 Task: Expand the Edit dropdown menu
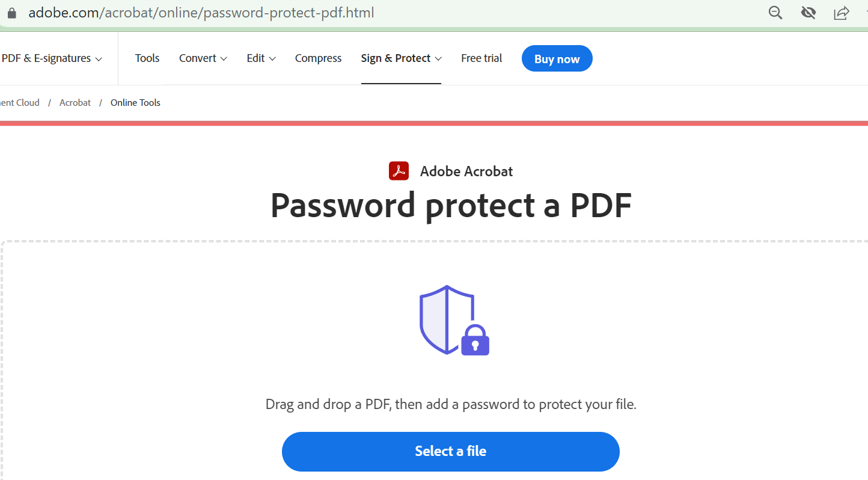point(261,58)
